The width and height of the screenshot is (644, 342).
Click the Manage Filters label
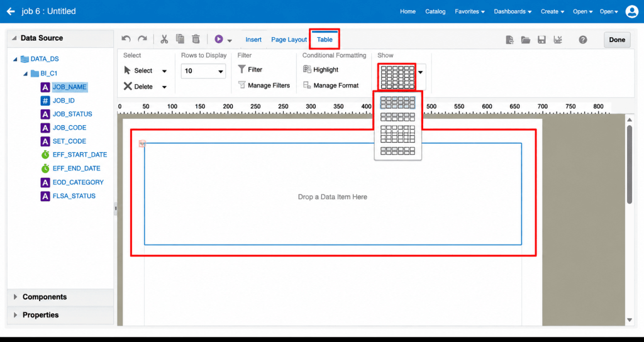(x=269, y=85)
